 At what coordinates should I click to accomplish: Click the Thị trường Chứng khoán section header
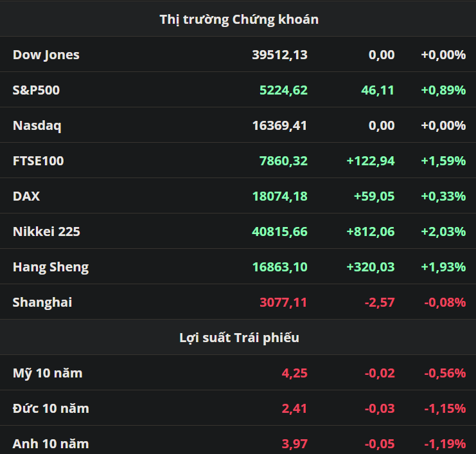(x=238, y=19)
